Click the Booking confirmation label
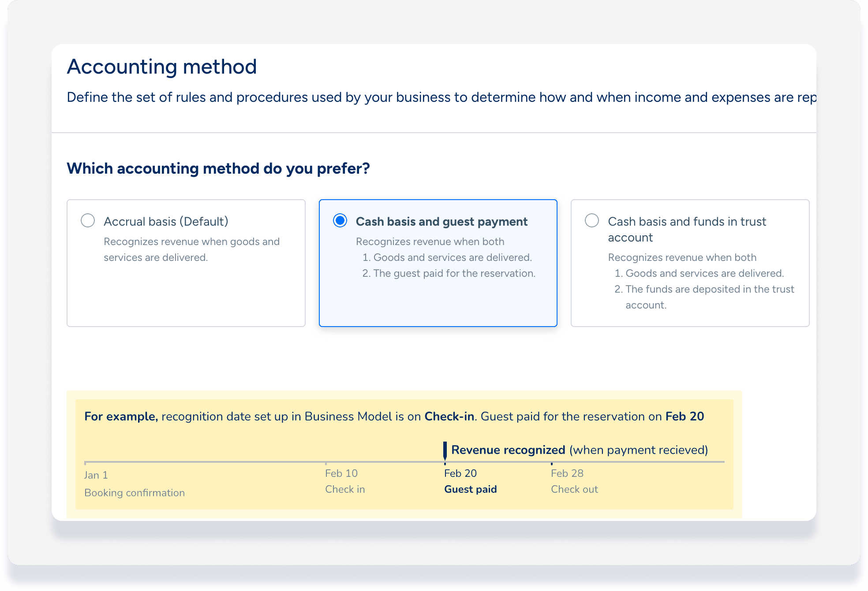Viewport: 868px width, 591px height. point(135,493)
